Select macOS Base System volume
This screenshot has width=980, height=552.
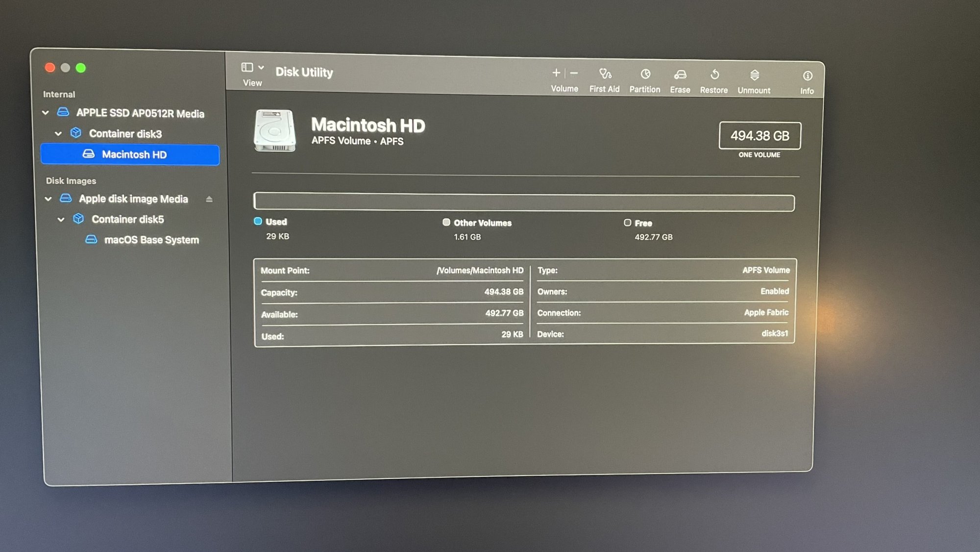coord(151,240)
